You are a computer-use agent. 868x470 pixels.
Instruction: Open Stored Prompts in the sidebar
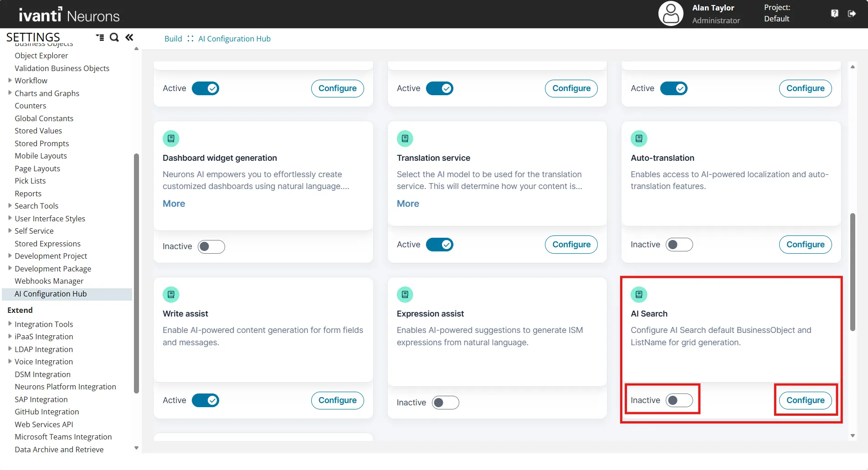click(x=42, y=143)
